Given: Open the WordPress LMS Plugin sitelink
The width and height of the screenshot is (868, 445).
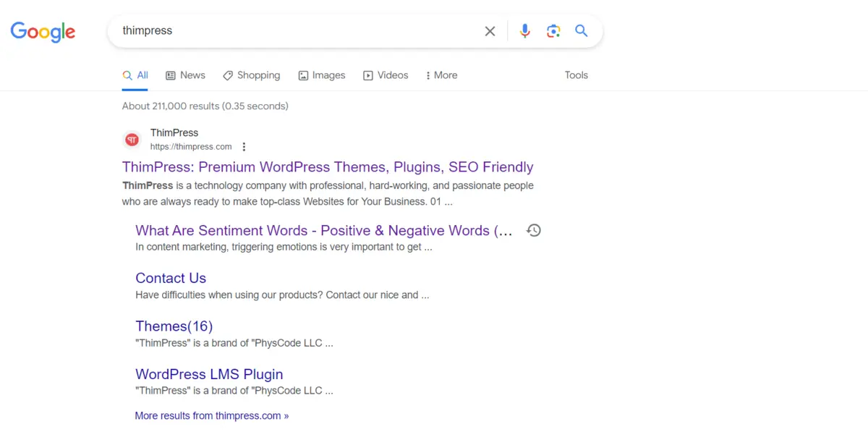Looking at the screenshot, I should tap(209, 375).
